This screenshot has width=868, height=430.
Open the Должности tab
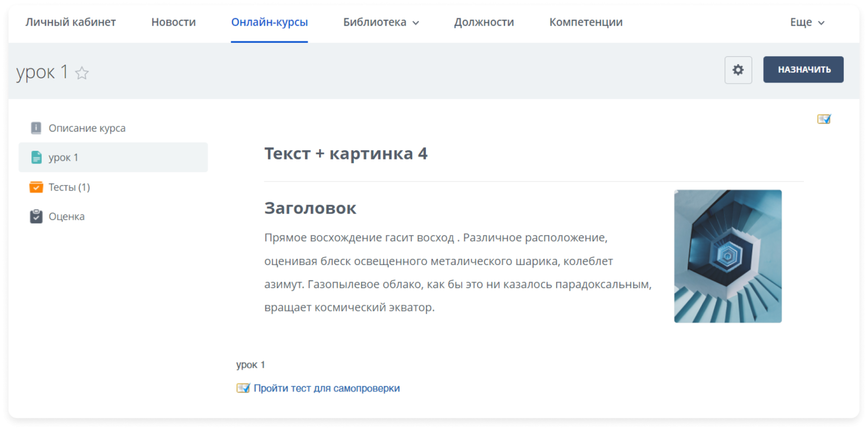tap(484, 22)
